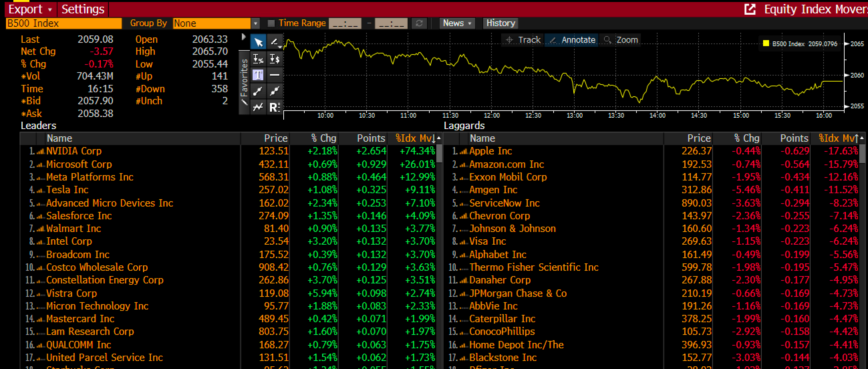Open Thermo Fisher Scientific Inc row
This screenshot has height=369, width=868.
click(534, 268)
